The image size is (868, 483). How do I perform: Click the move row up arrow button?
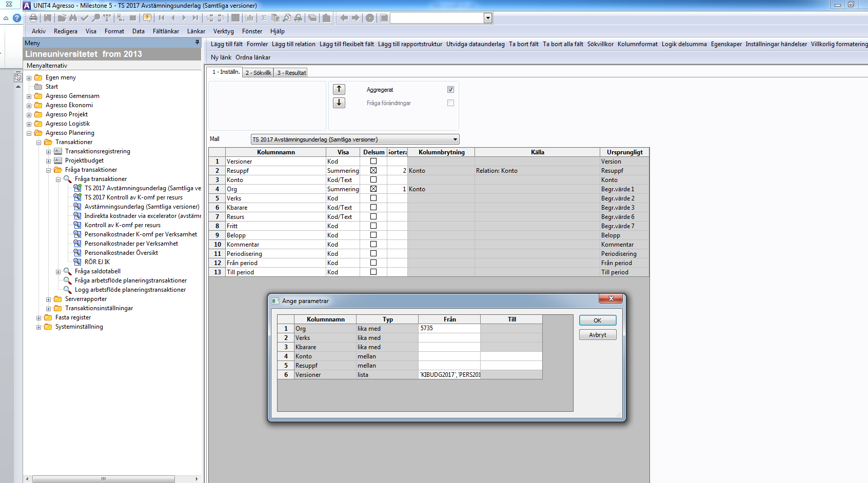pyautogui.click(x=339, y=89)
